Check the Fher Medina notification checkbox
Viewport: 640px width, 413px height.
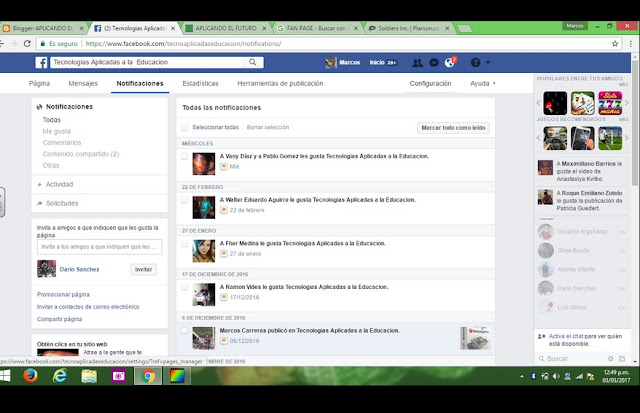tap(184, 244)
